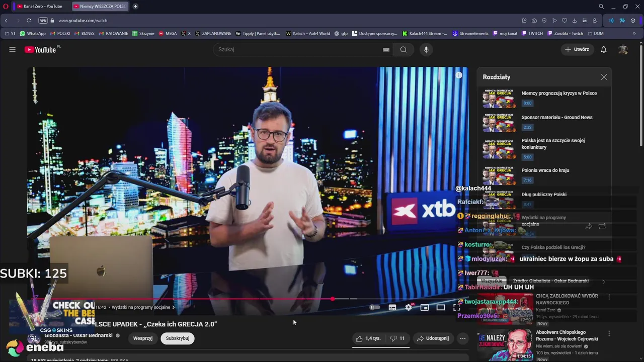Open the WhatsApp bookmark
644x362 pixels.
33,34
